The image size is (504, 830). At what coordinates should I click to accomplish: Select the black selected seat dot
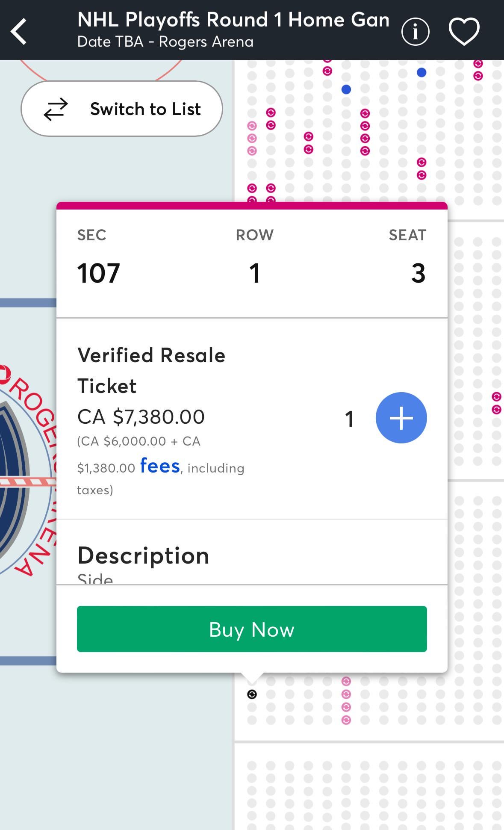(x=252, y=694)
